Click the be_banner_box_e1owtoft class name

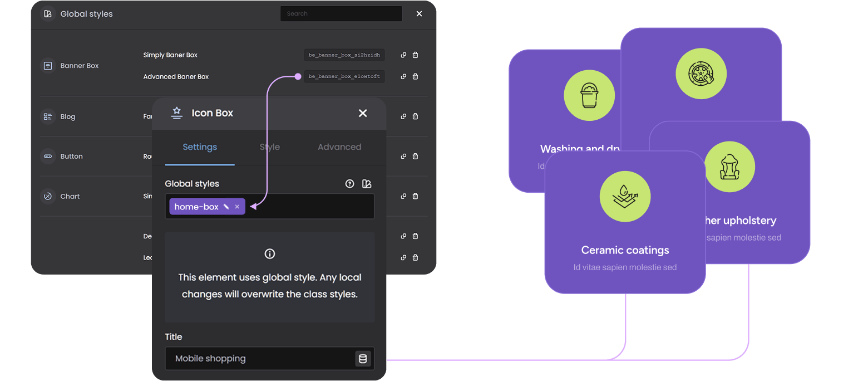344,76
